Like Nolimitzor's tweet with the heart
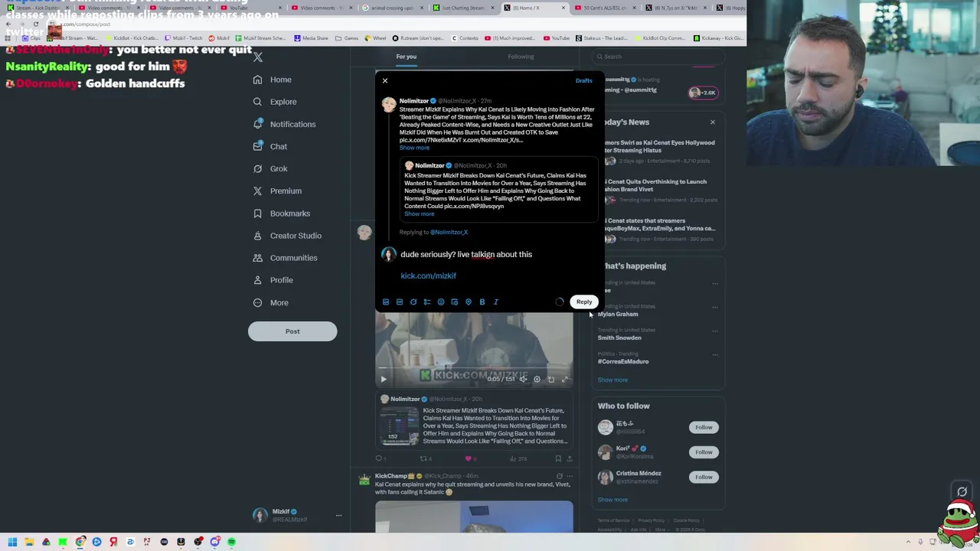The height and width of the screenshot is (551, 980). [469, 458]
